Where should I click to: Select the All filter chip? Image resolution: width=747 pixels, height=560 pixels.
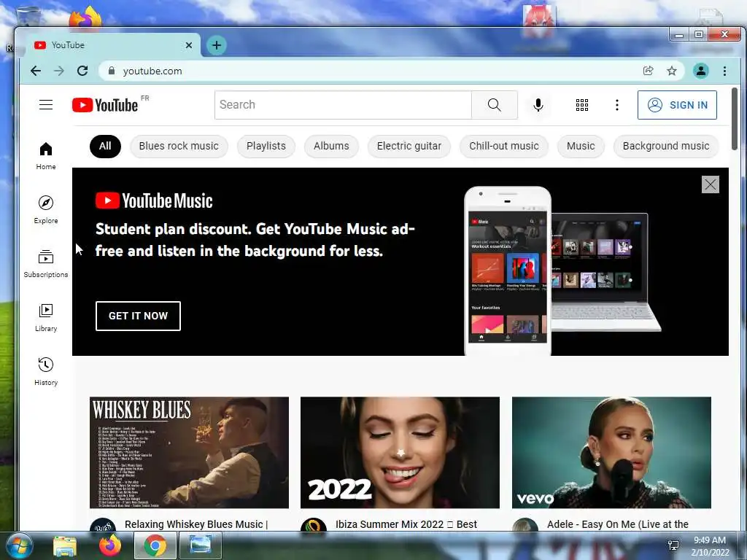tap(105, 146)
